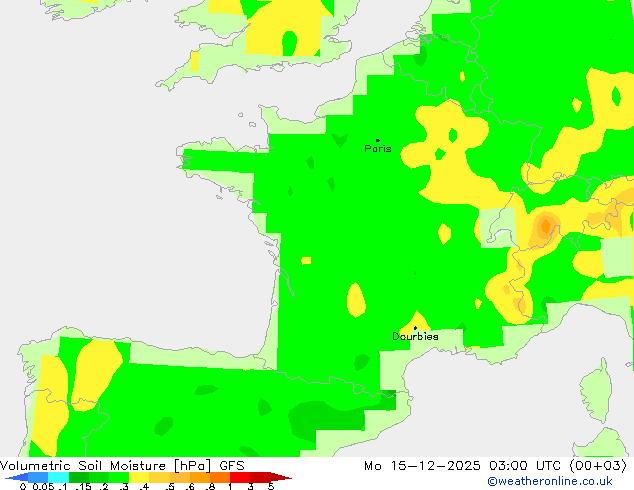The height and width of the screenshot is (490, 634).
Task: Click the (00+03) forecast offset text
Action: [x=598, y=466]
